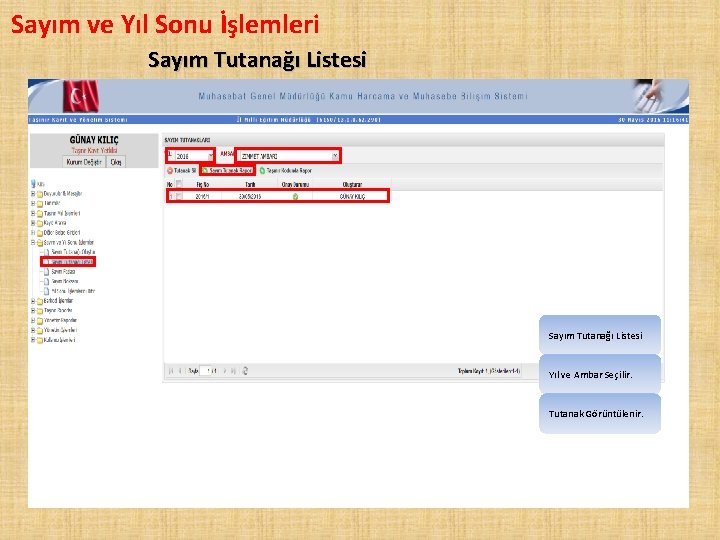The width and height of the screenshot is (720, 540).
Task: Click the 2016/1 Fiş No cell
Action: pos(202,196)
